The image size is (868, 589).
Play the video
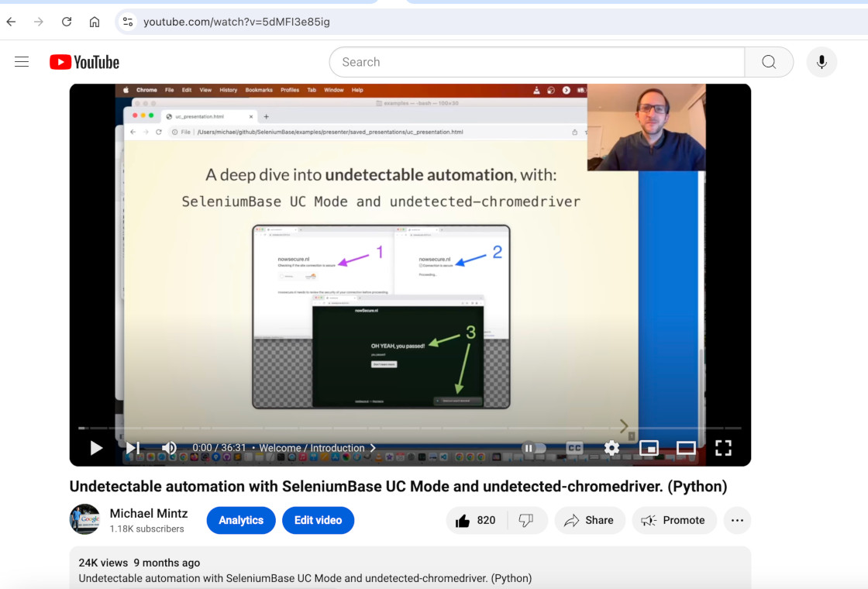click(96, 447)
